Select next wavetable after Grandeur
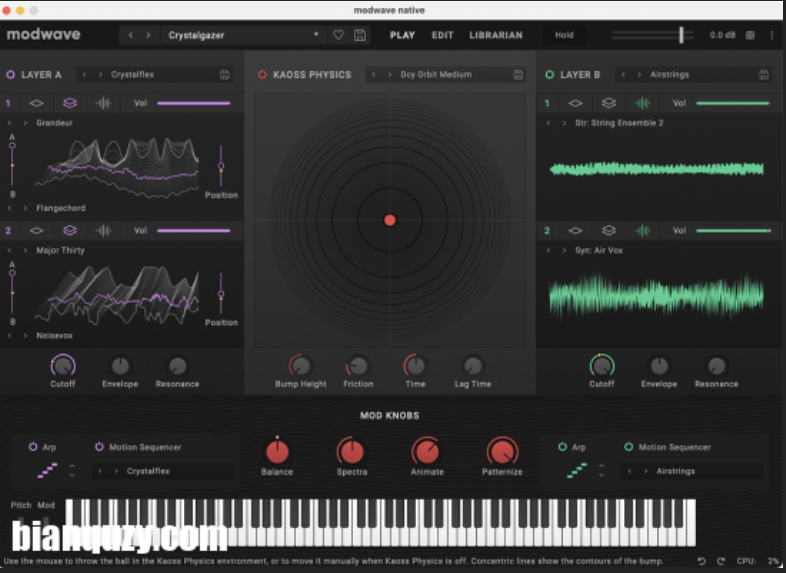The image size is (786, 573). [x=25, y=123]
